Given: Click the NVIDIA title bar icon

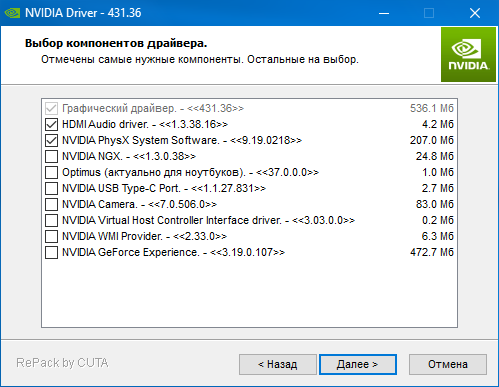Looking at the screenshot, I should (x=13, y=13).
